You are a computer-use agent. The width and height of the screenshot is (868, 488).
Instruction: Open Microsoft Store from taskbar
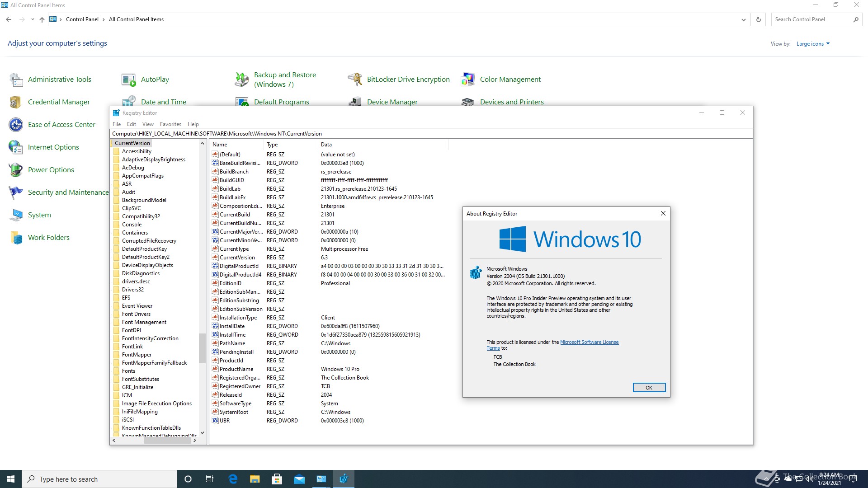click(x=277, y=479)
